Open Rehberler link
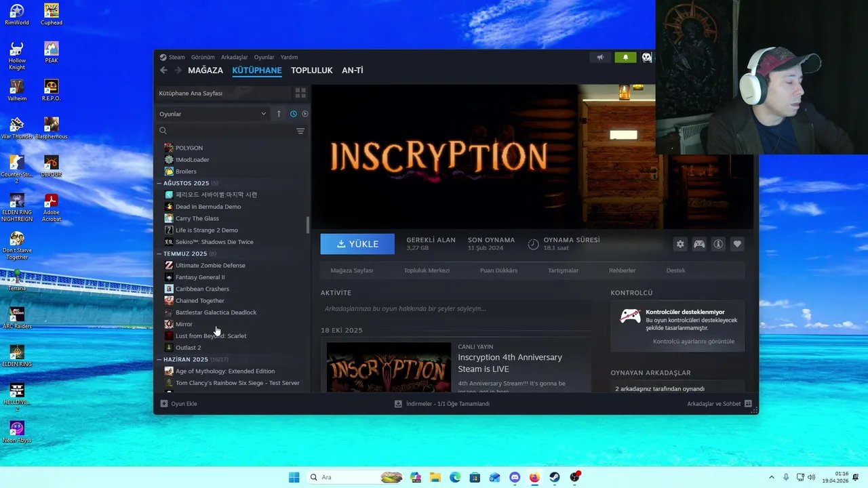This screenshot has height=488, width=868. pyautogui.click(x=622, y=270)
